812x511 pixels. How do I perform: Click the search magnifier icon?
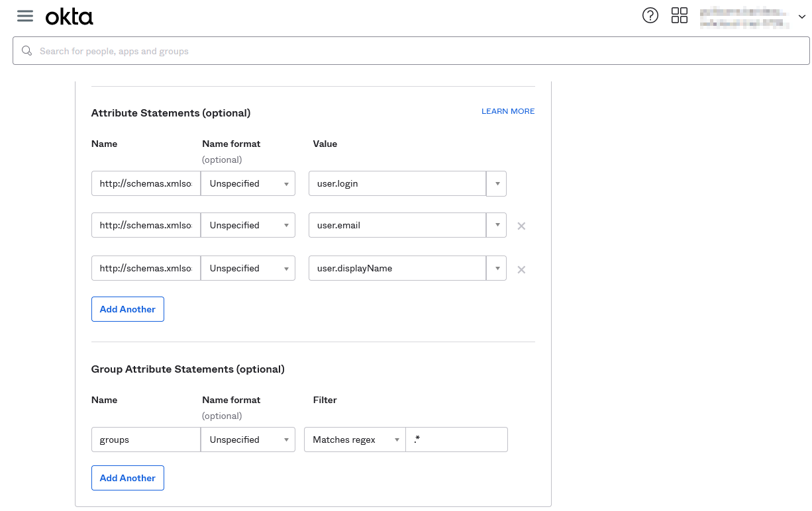click(26, 50)
